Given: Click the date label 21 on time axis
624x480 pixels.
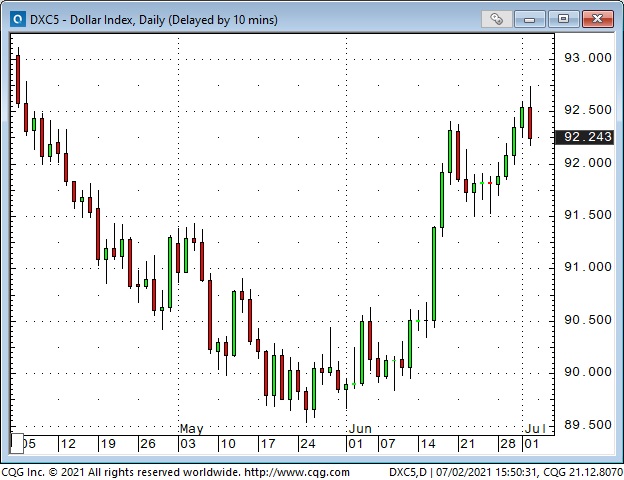Looking at the screenshot, I should click(x=467, y=444).
